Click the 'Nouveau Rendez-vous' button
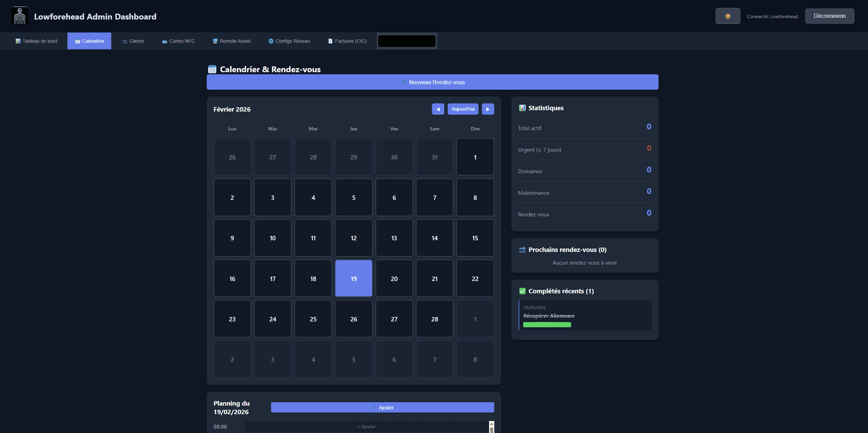868x433 pixels. [x=432, y=82]
